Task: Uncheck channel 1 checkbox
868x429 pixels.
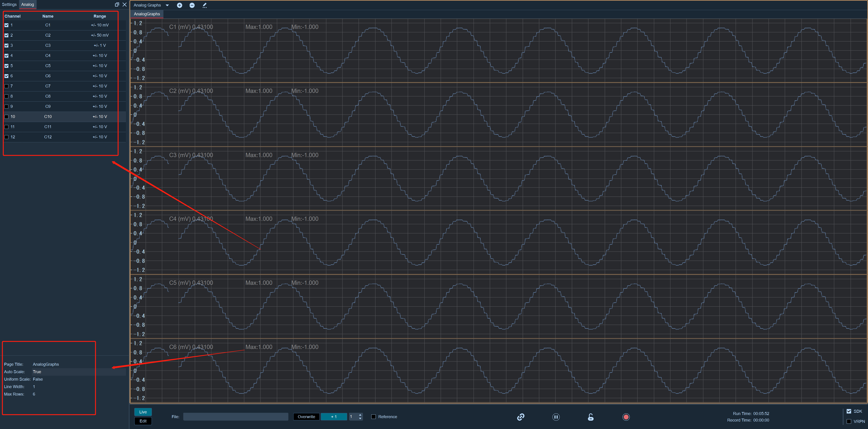Action: coord(6,25)
